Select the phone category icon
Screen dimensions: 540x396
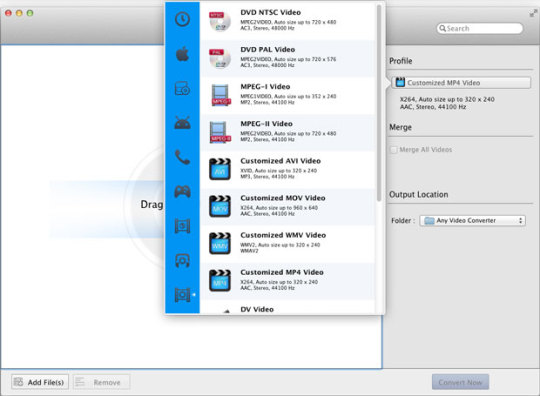(x=182, y=157)
